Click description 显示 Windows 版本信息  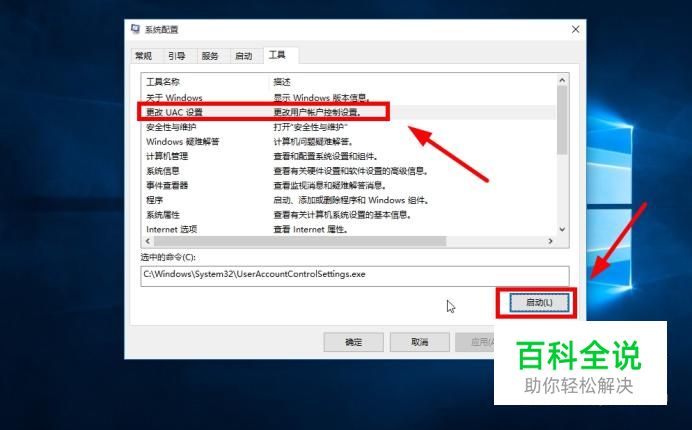point(322,98)
